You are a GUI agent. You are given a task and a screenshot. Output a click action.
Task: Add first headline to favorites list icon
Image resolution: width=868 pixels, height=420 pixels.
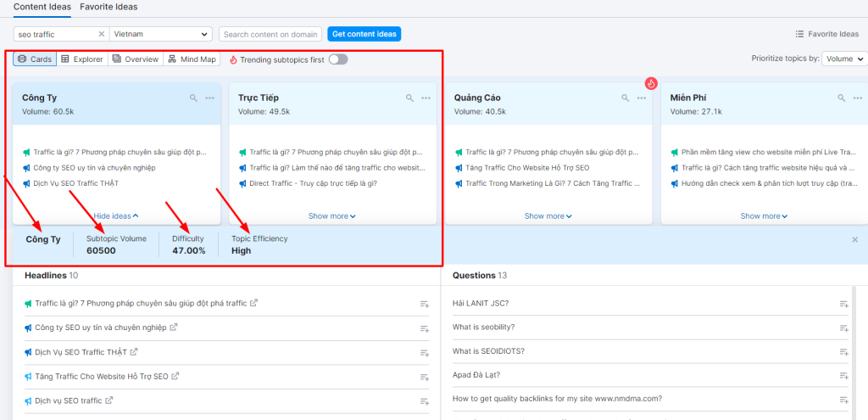(424, 304)
